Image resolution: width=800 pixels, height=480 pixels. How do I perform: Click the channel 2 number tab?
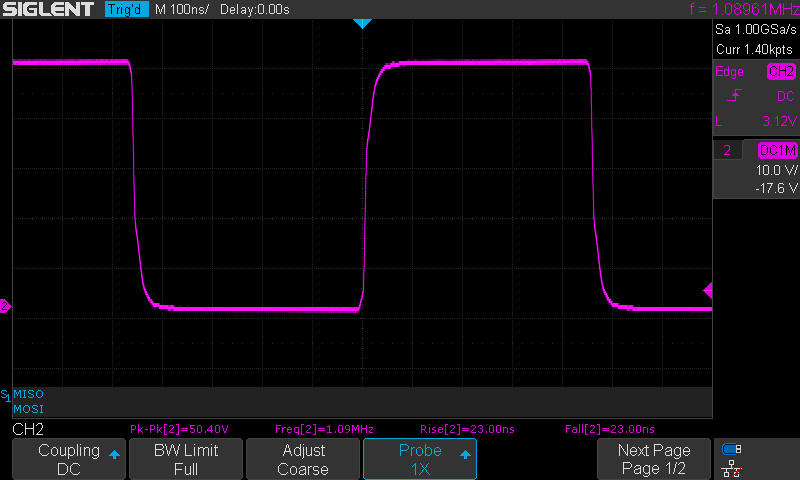[x=727, y=150]
